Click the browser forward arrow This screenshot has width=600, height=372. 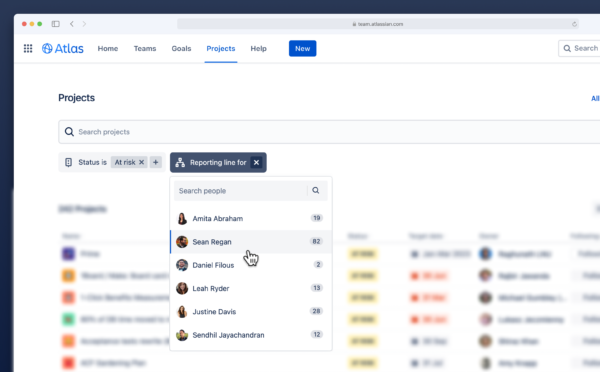pyautogui.click(x=84, y=24)
